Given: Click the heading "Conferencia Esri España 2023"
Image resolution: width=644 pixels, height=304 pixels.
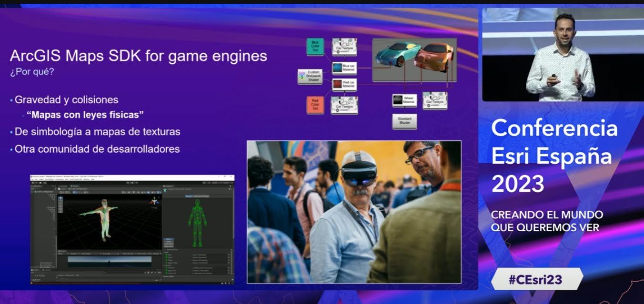Looking at the screenshot, I should coord(554,156).
